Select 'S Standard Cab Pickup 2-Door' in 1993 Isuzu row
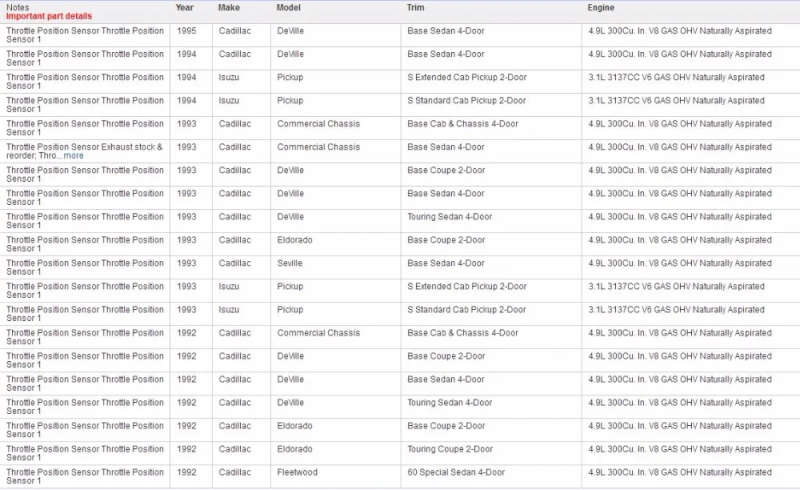 click(x=466, y=309)
